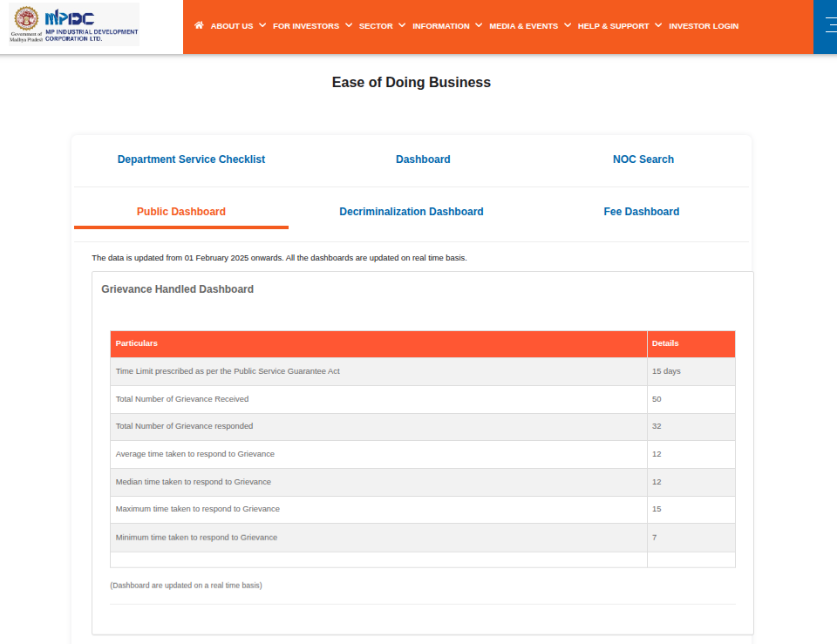Open the NOC Search tab
This screenshot has height=644, width=837.
tap(643, 159)
